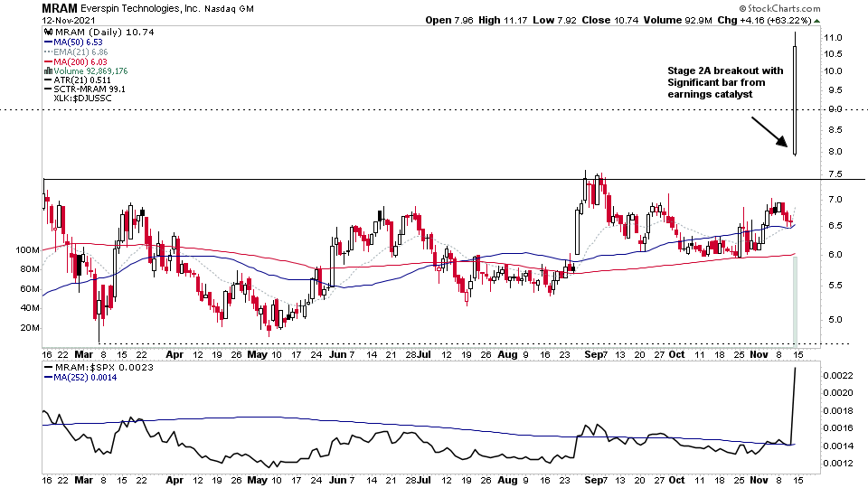The width and height of the screenshot is (868, 488).
Task: Click the 9.0 price axis label
Action: coord(835,109)
